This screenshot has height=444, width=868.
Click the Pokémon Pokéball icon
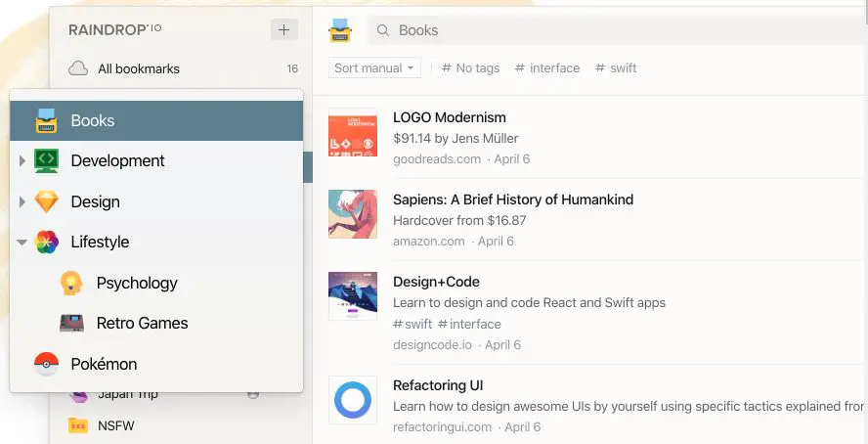[x=47, y=364]
